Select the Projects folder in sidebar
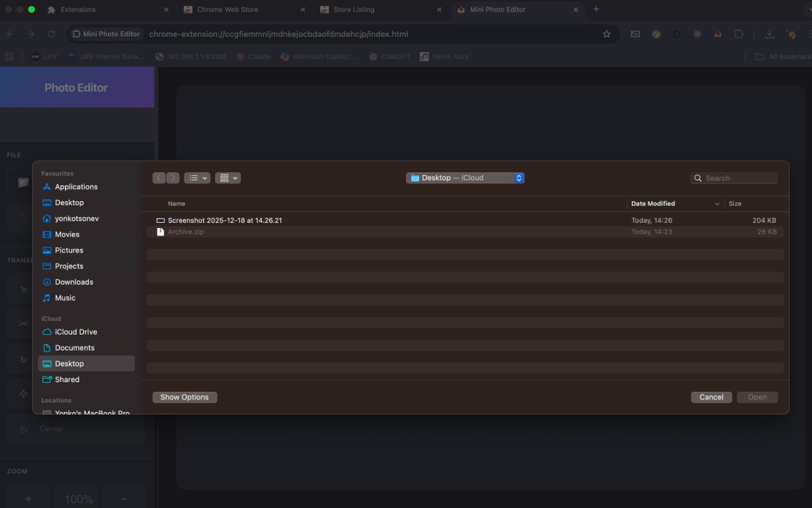 click(69, 266)
